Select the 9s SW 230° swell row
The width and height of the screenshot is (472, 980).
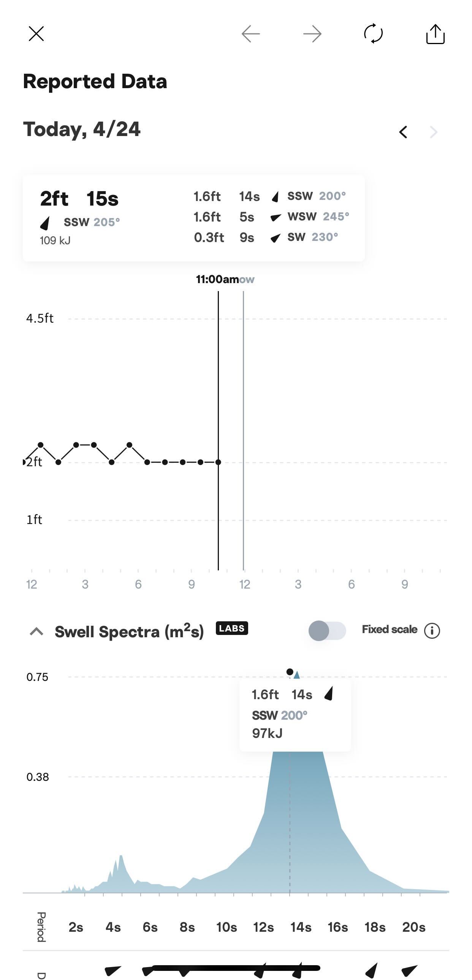click(x=266, y=237)
